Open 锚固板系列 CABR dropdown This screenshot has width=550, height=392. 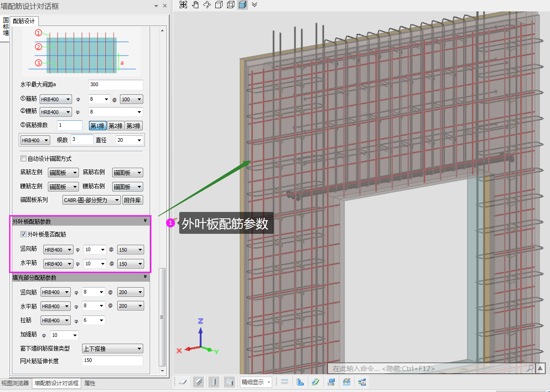click(x=91, y=200)
